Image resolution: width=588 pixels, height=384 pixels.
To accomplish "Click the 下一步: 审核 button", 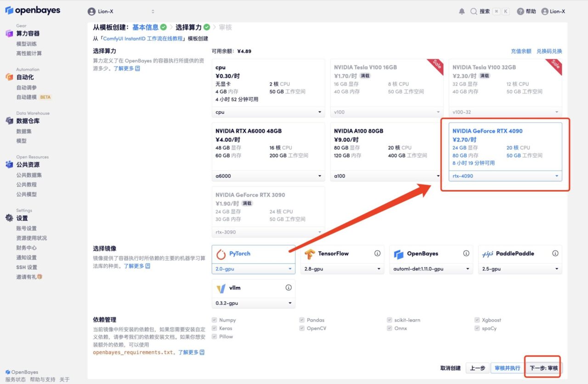I will pyautogui.click(x=544, y=368).
